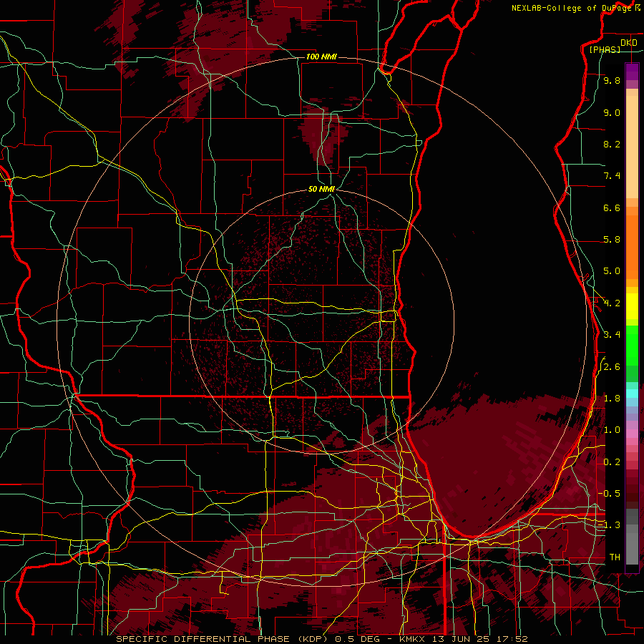Click the NEXLAB-College of DuPage credit text
This screenshot has width=644, height=644.
571,8
